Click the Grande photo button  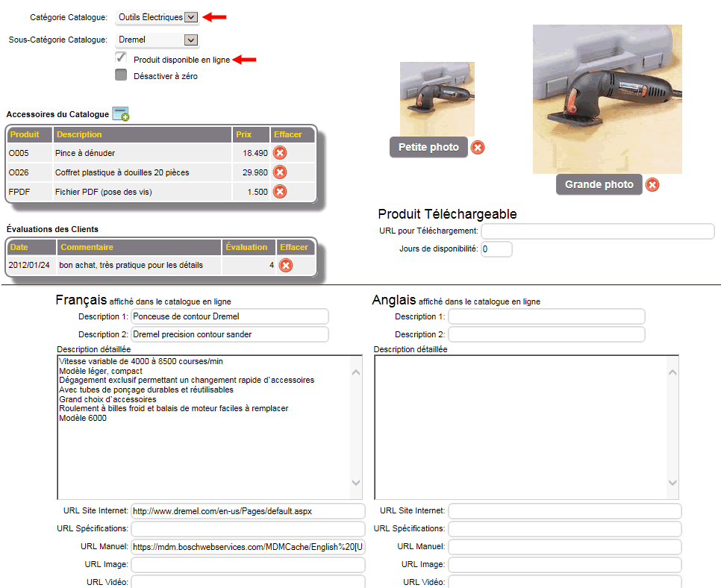tap(599, 184)
